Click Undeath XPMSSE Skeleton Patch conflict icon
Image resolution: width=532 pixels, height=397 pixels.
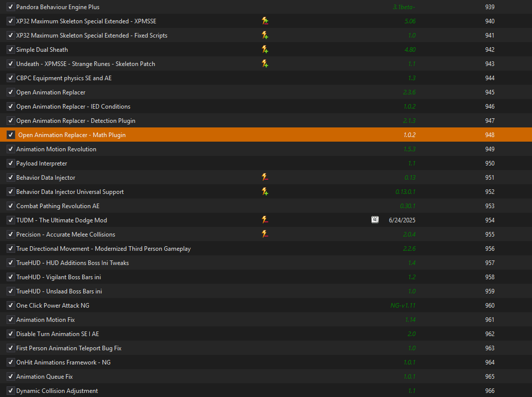[x=265, y=64]
